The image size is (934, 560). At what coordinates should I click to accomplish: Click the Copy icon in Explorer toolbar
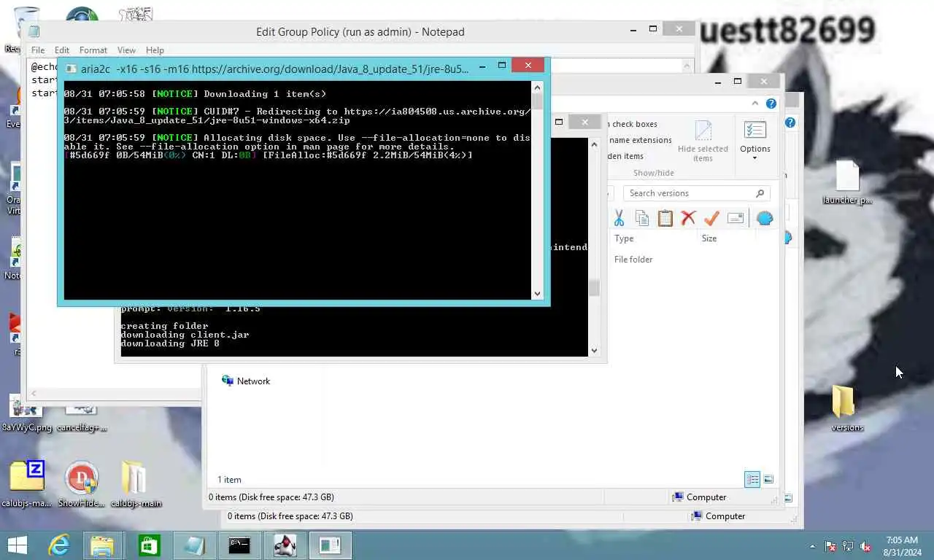coord(642,218)
